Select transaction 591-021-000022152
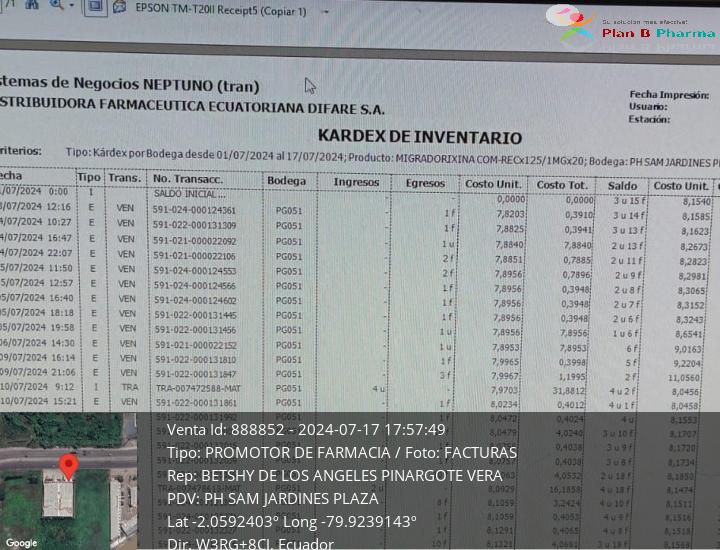Screen dimensions: 720x550 pos(196,345)
